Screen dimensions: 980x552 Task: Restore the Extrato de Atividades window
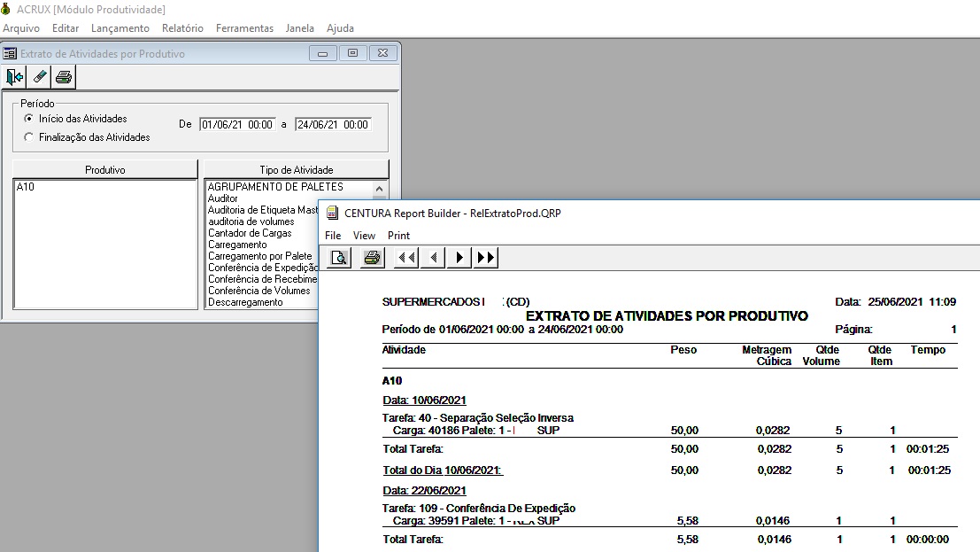coord(352,53)
